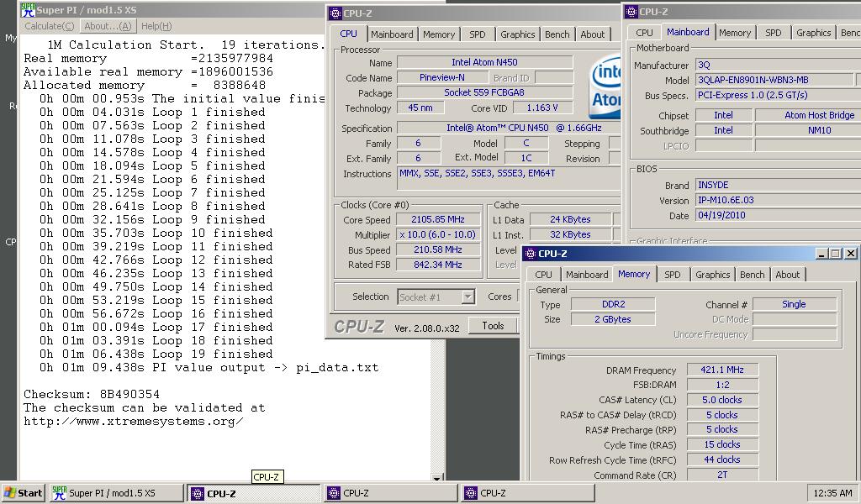
Task: Click the taskbar clock showing 12:35 AM
Action: (x=832, y=493)
